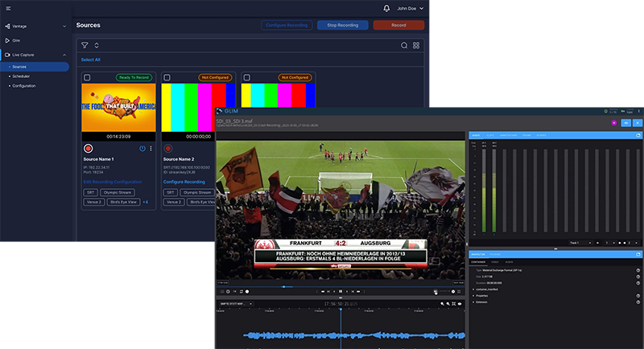Select the Video sub-tab in Inspector
644x349 pixels.
pyautogui.click(x=495, y=262)
